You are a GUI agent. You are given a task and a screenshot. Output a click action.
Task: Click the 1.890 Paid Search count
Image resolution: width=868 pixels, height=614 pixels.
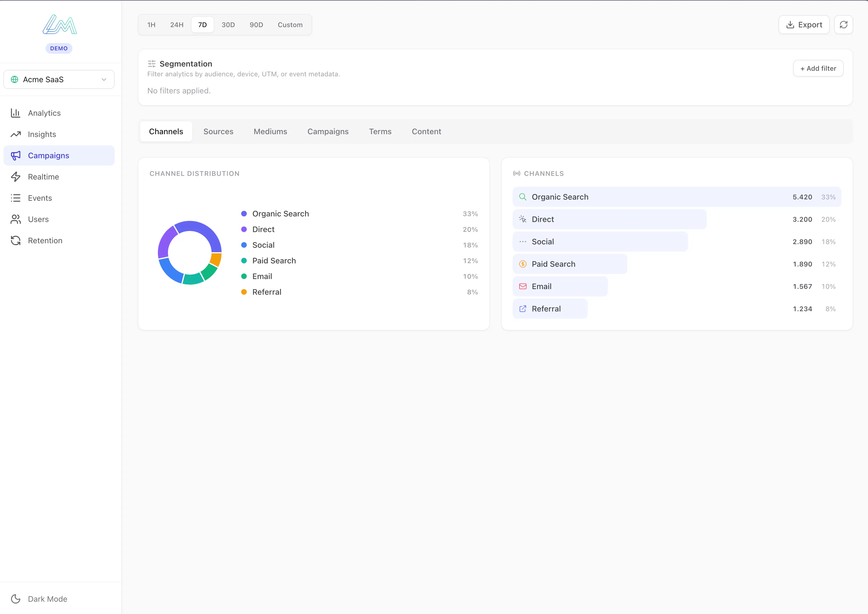pyautogui.click(x=802, y=264)
